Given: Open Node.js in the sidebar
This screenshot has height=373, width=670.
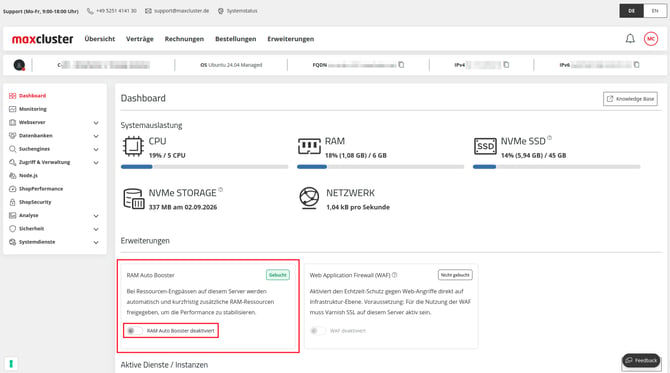Looking at the screenshot, I should (28, 176).
